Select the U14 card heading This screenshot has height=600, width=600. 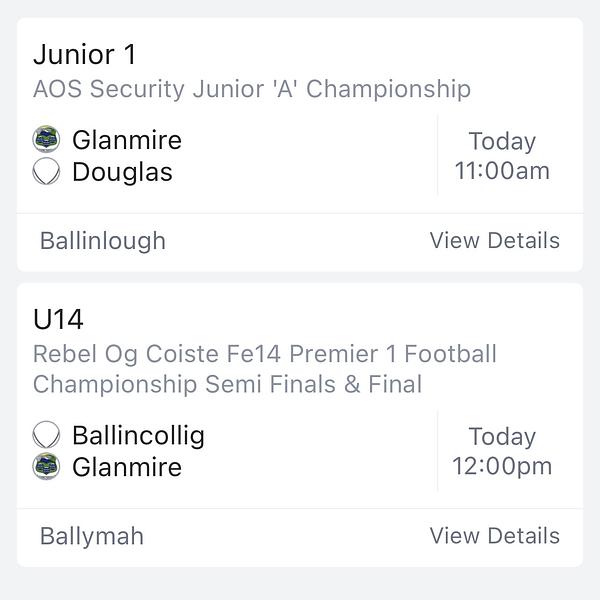click(58, 319)
